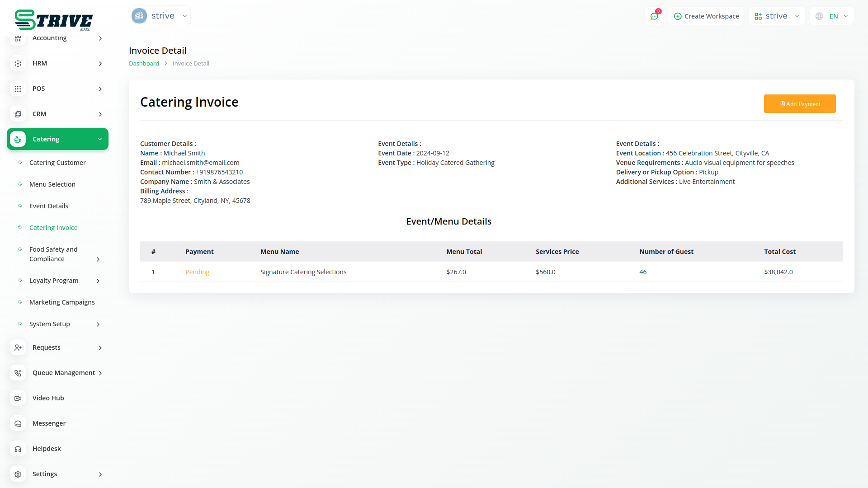Click the Helpdesk headset icon

pyautogui.click(x=18, y=449)
